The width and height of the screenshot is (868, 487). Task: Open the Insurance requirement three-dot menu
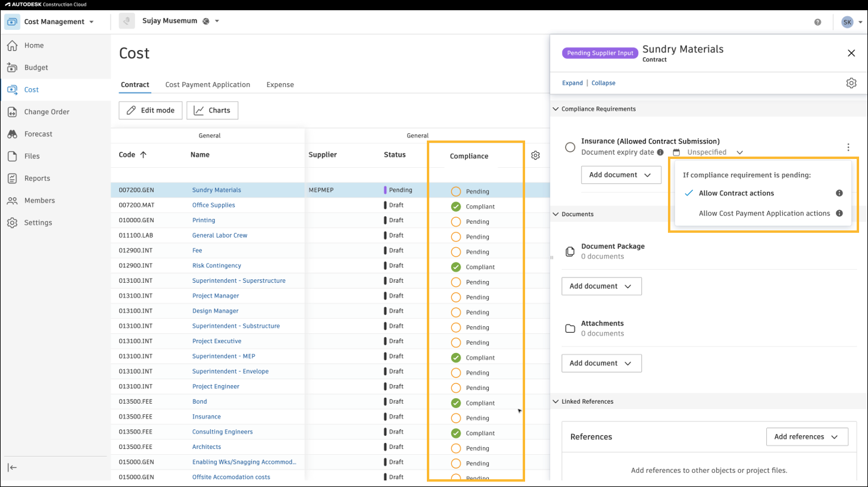click(x=848, y=147)
